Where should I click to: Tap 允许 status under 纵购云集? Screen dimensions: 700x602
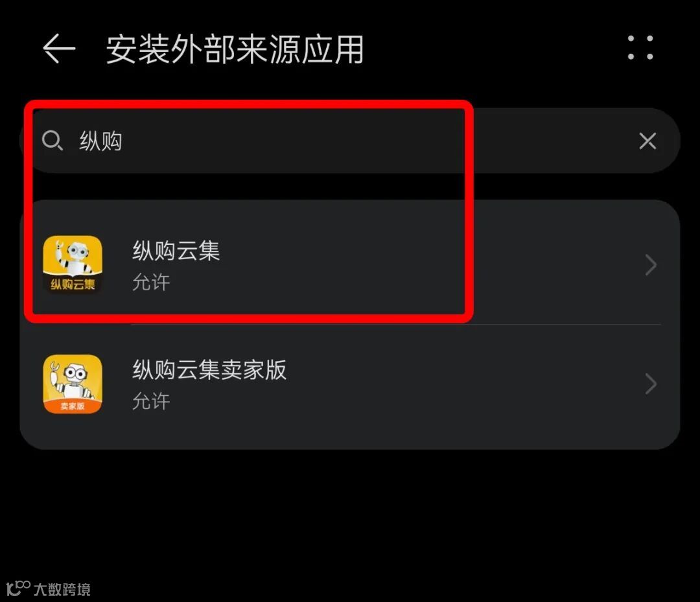[151, 282]
